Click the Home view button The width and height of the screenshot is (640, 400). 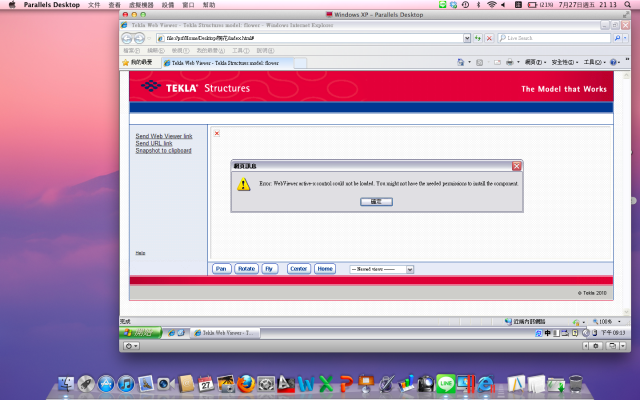[325, 269]
